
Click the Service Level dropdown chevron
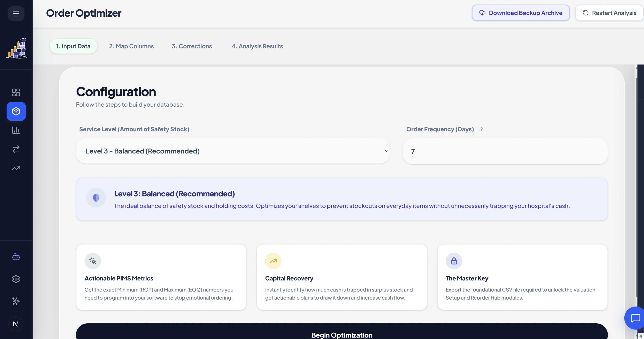[x=386, y=151]
